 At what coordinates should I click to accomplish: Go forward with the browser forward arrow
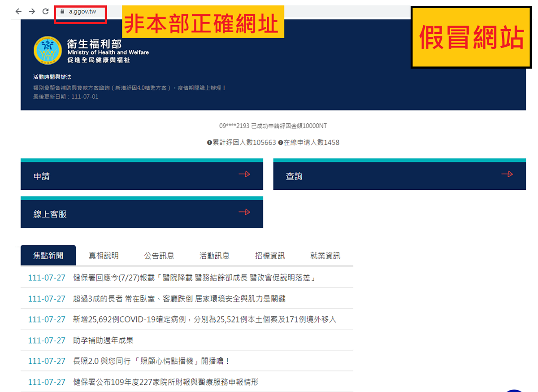(x=32, y=12)
